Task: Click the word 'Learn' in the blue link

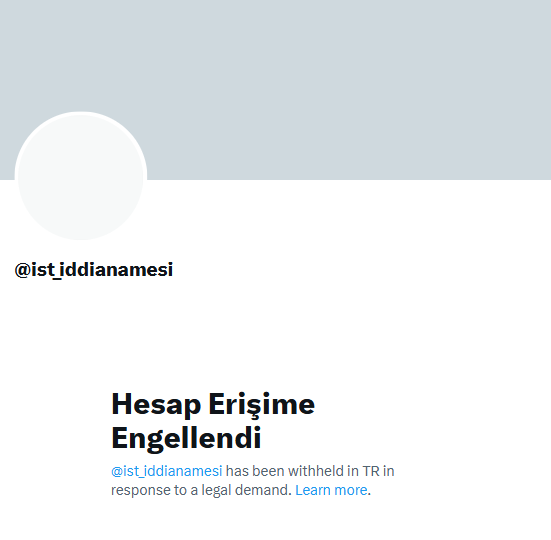Action: click(x=313, y=490)
